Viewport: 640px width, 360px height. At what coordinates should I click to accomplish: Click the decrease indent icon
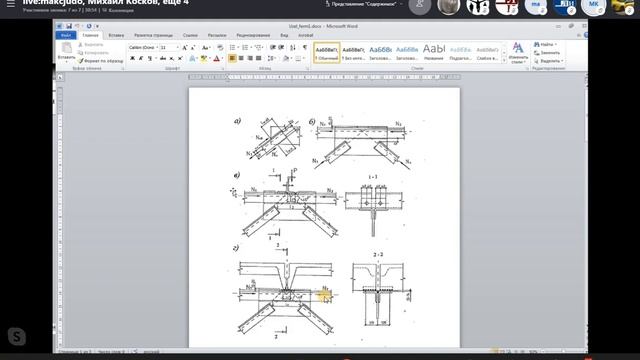click(x=273, y=48)
